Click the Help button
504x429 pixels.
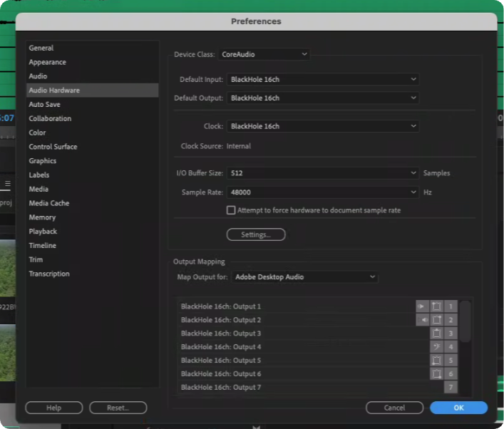53,408
